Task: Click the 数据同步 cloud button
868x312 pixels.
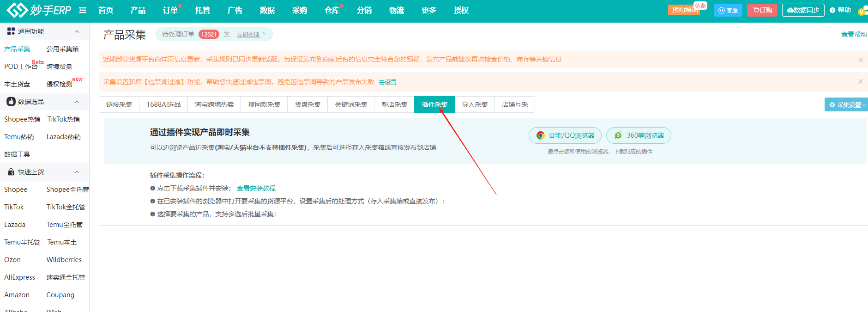Action: [803, 10]
